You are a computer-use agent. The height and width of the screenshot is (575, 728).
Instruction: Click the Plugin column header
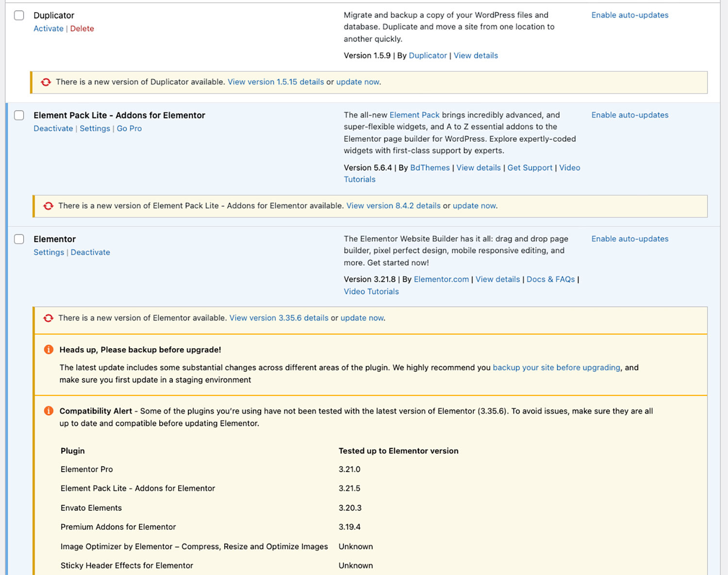tap(73, 451)
